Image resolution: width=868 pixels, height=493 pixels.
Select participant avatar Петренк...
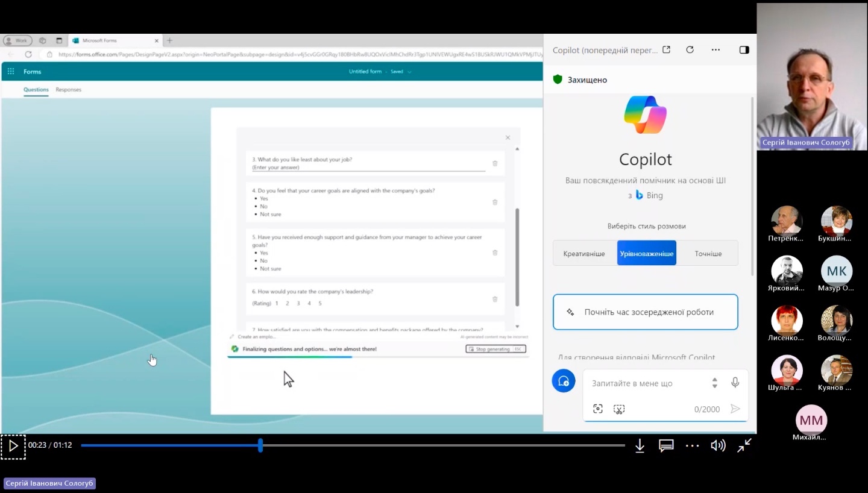point(787,221)
